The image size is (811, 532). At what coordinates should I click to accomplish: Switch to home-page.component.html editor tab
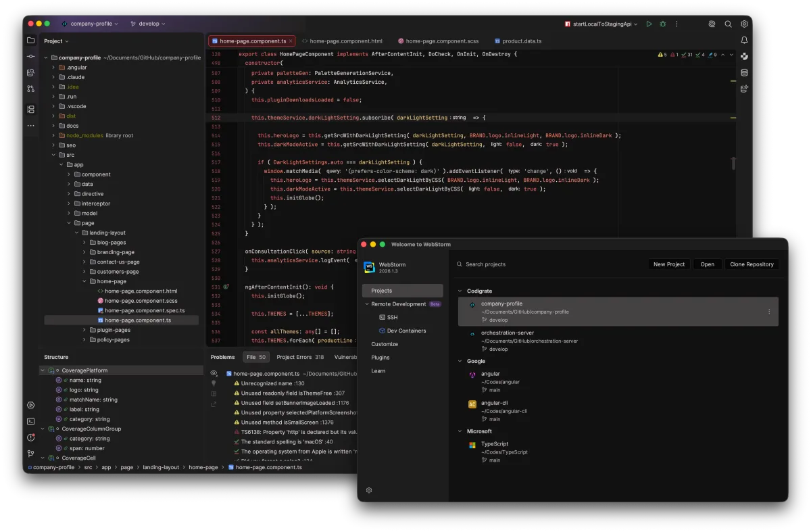pyautogui.click(x=342, y=41)
